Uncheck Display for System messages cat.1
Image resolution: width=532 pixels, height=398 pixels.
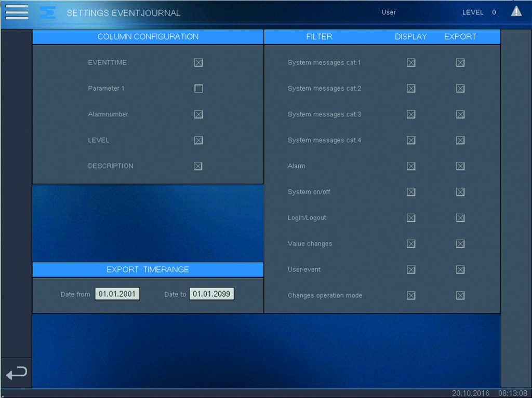pos(411,63)
